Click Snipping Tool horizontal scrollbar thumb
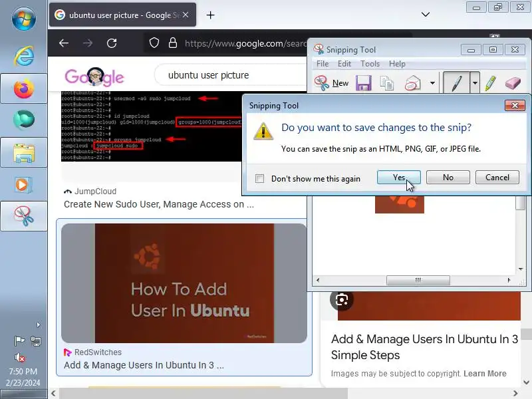This screenshot has height=399, width=532. [418, 280]
